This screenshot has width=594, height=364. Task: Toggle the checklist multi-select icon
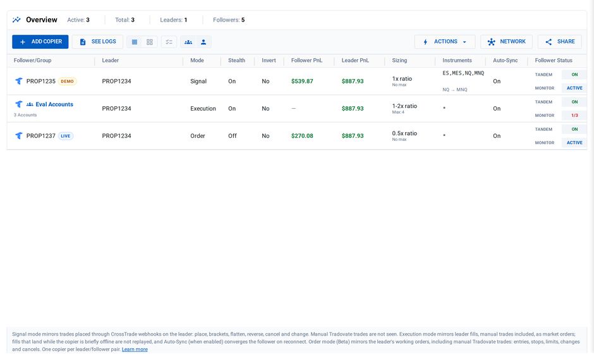coord(169,42)
